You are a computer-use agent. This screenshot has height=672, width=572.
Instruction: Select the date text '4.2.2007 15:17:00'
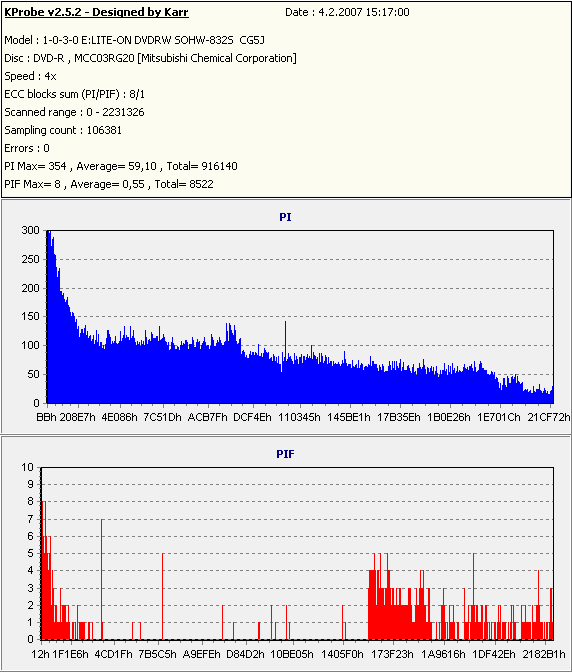[x=364, y=12]
